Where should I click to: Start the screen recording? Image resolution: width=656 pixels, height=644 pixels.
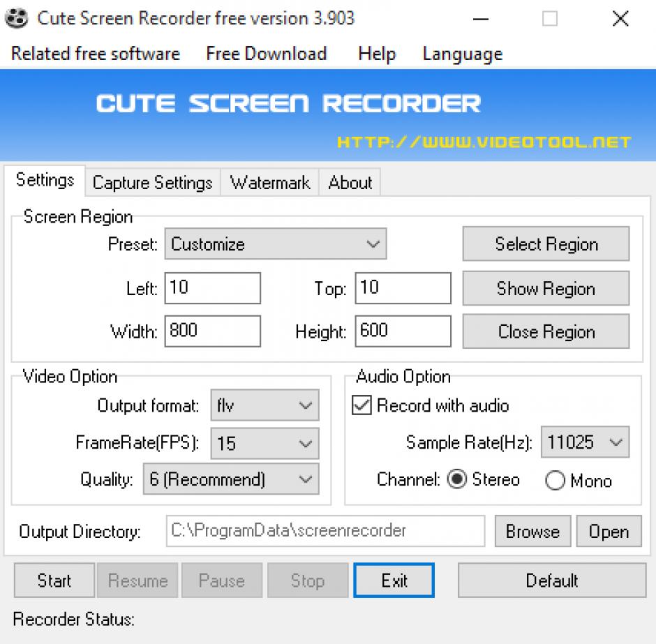coord(54,581)
